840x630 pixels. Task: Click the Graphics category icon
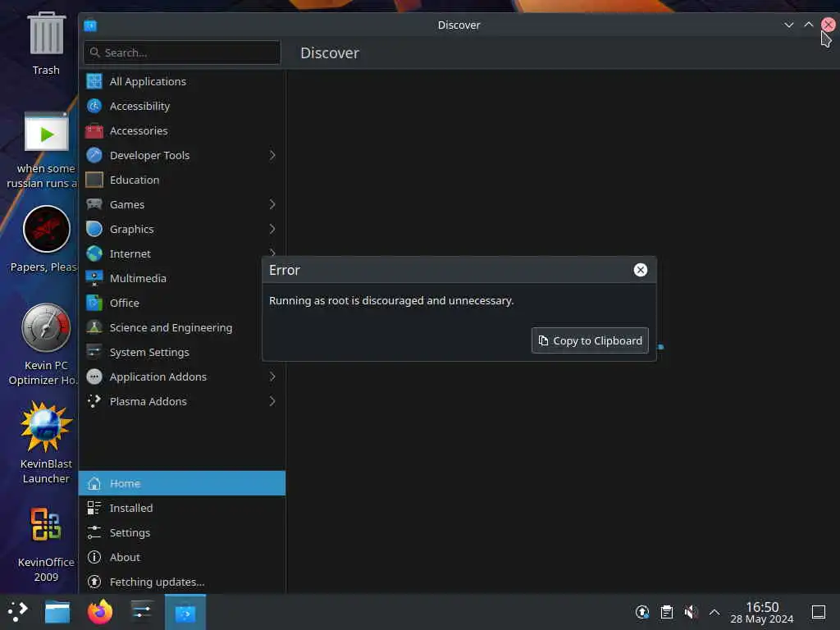tap(94, 229)
